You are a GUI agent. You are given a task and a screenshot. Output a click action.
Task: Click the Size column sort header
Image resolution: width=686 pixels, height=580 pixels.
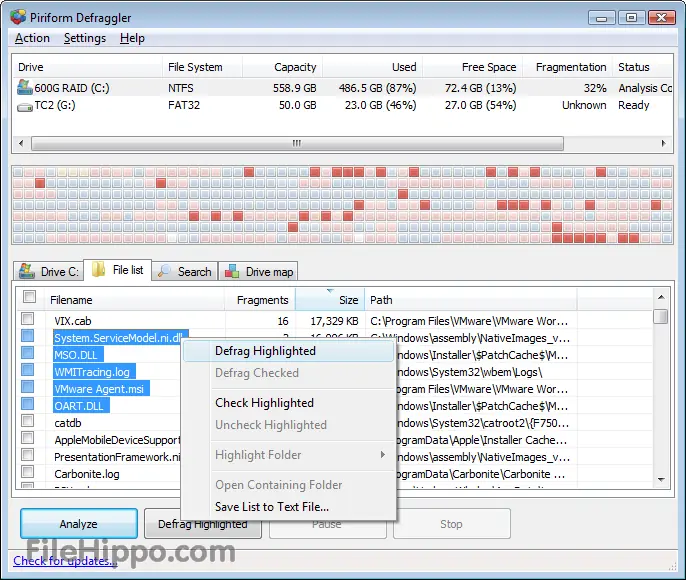pos(330,300)
